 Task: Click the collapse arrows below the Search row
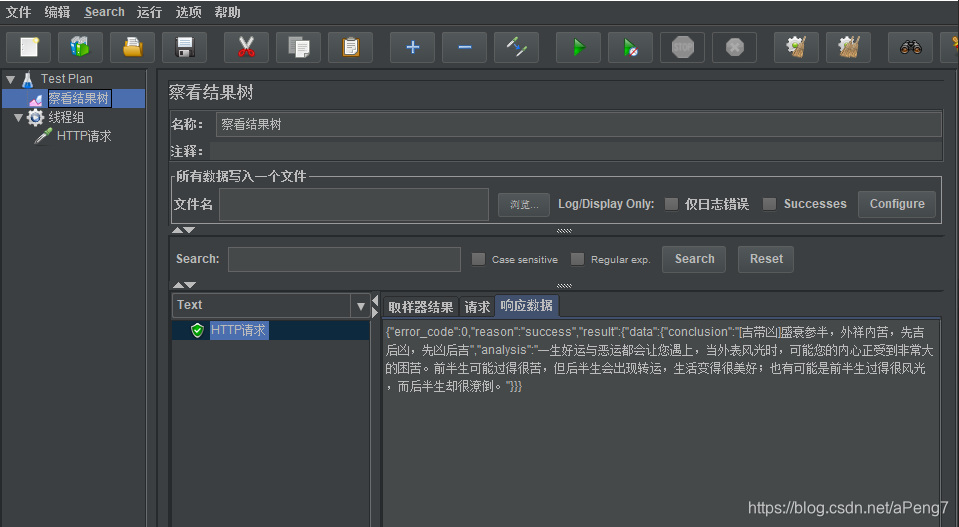183,285
